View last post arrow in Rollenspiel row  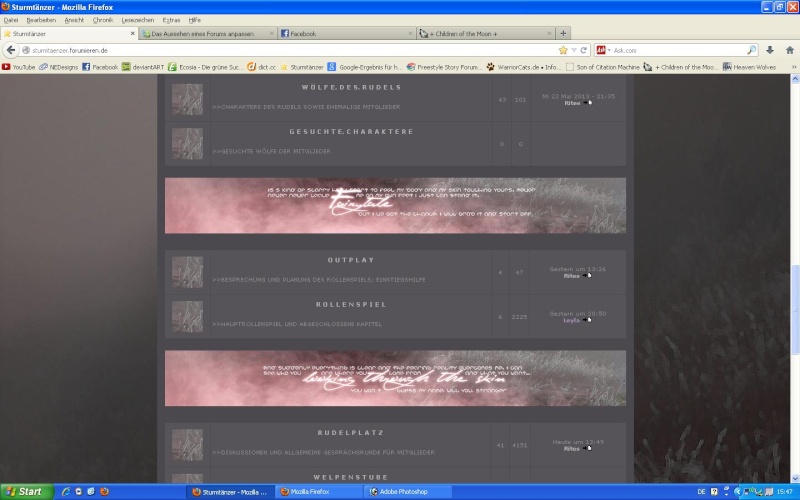pos(587,320)
